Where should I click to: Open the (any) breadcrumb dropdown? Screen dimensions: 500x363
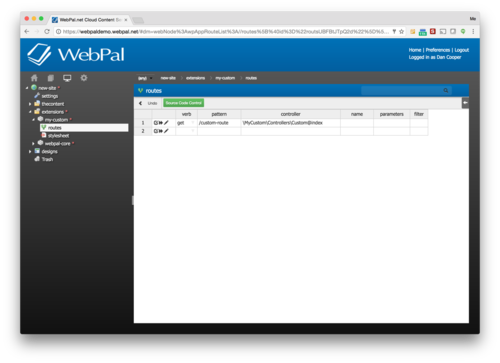point(145,78)
